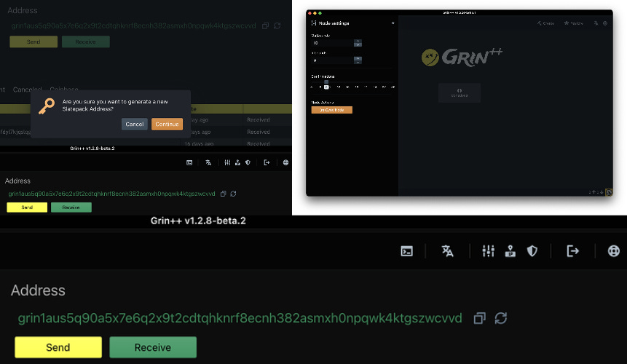Click the Tor IP network icon in enlarged bottom toolbar

pos(510,251)
